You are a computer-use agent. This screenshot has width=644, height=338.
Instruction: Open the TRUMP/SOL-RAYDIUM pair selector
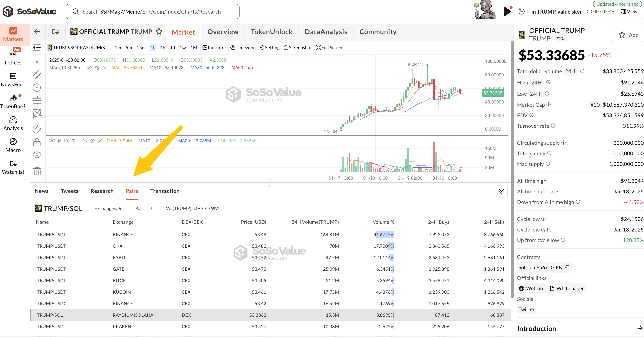(78, 48)
